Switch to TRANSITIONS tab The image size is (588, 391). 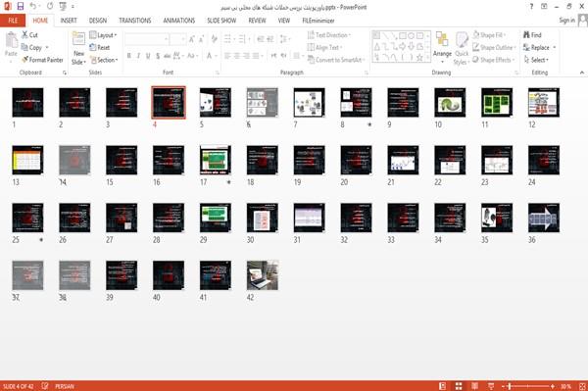[x=135, y=21]
